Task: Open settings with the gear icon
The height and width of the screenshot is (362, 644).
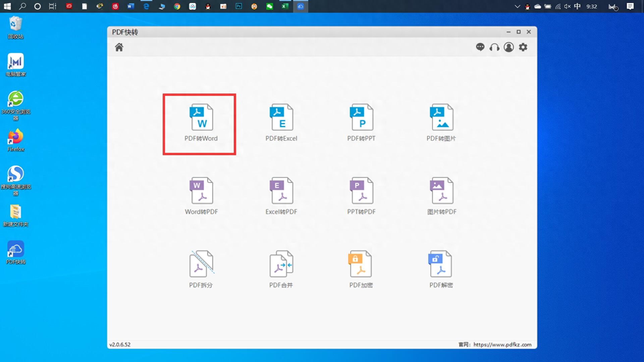Action: pos(523,47)
